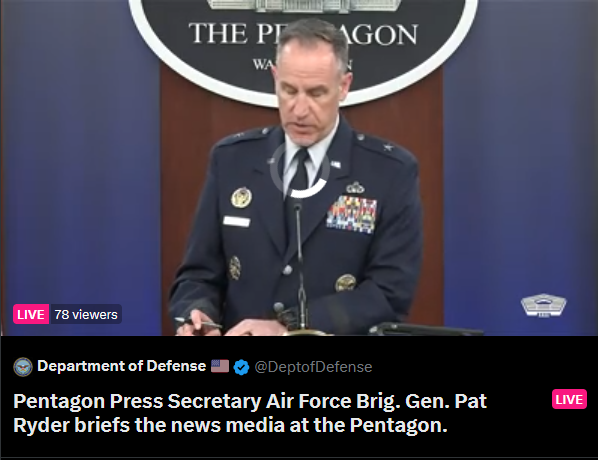Screen dimensions: 598x460
Task: Click the broadcast title about Pat Ryder
Action: pyautogui.click(x=250, y=413)
